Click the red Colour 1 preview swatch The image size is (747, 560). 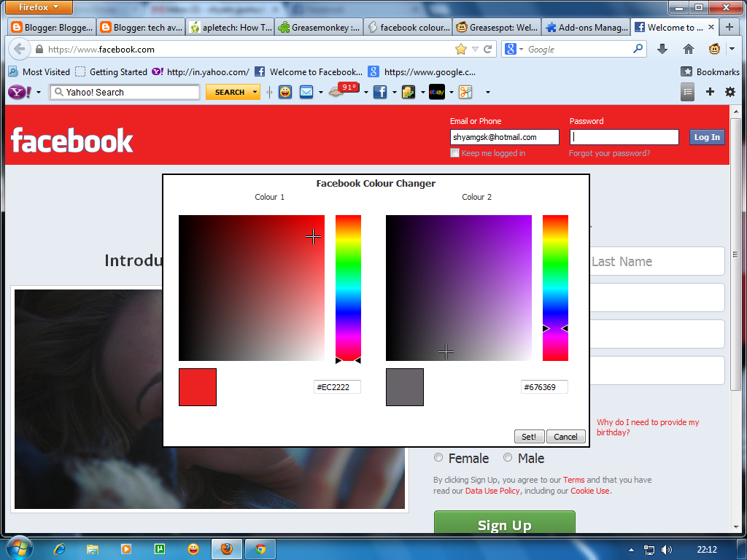tap(198, 387)
